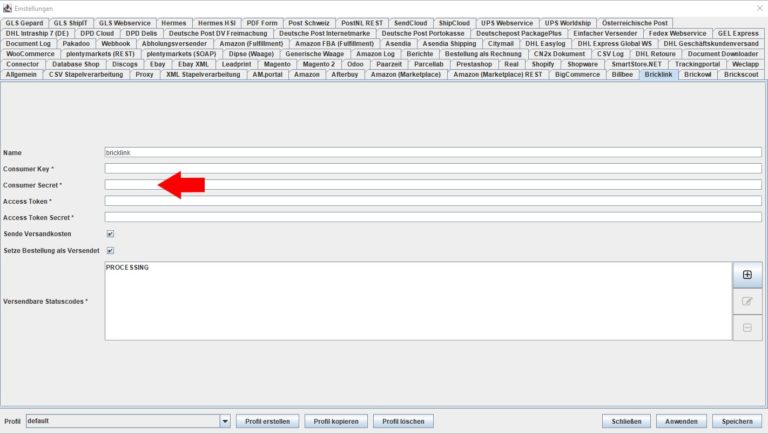Open the Document Downloader tab

click(722, 54)
